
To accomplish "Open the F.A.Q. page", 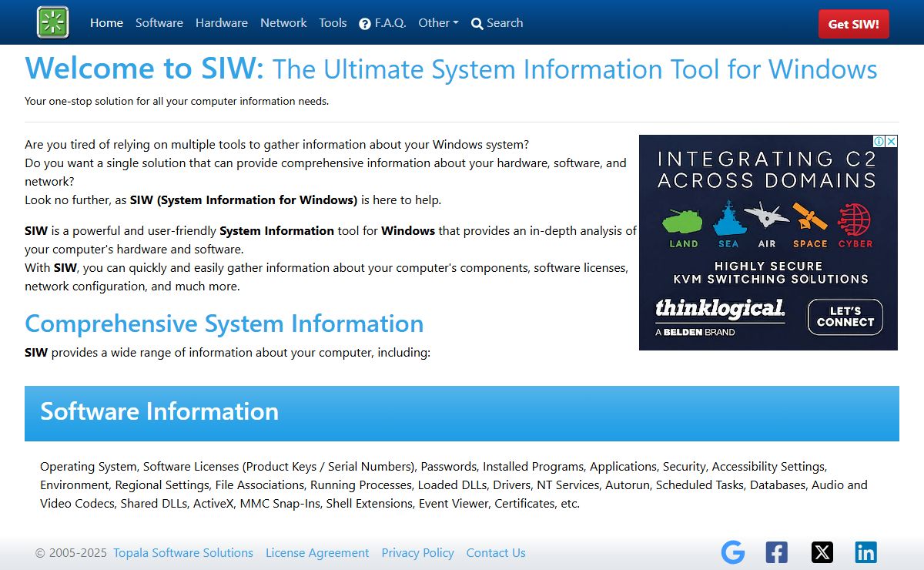I will click(x=383, y=23).
